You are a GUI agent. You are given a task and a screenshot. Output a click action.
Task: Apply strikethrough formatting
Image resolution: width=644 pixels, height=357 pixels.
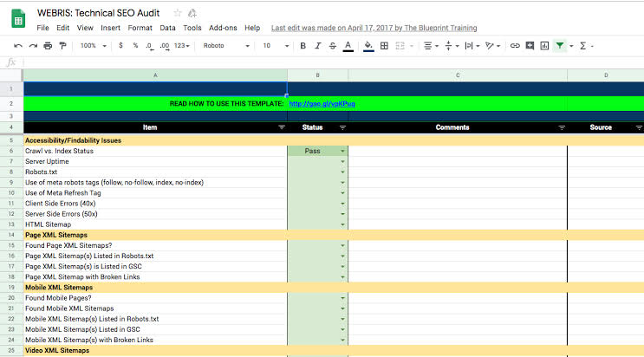click(332, 46)
